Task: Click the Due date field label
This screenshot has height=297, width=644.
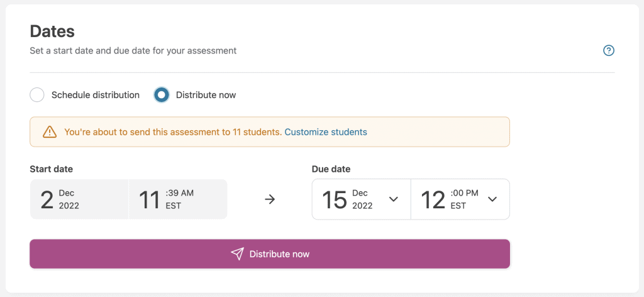Action: (x=331, y=169)
